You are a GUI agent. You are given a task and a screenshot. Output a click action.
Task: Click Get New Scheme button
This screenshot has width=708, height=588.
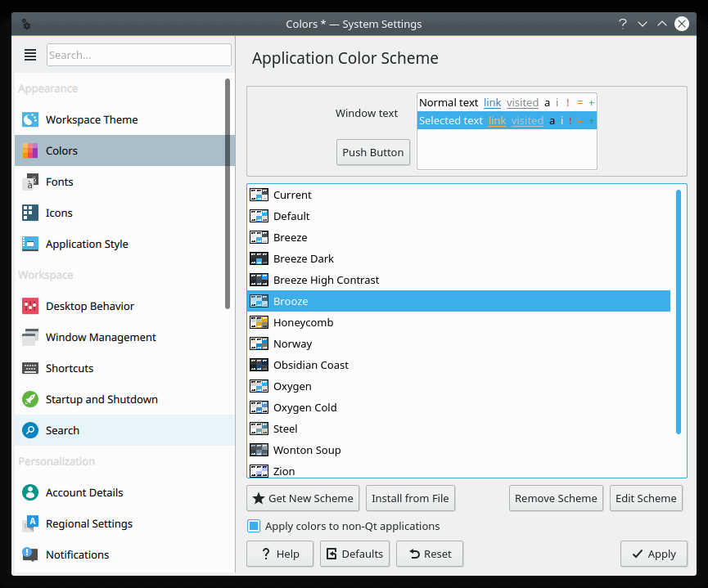coord(302,498)
